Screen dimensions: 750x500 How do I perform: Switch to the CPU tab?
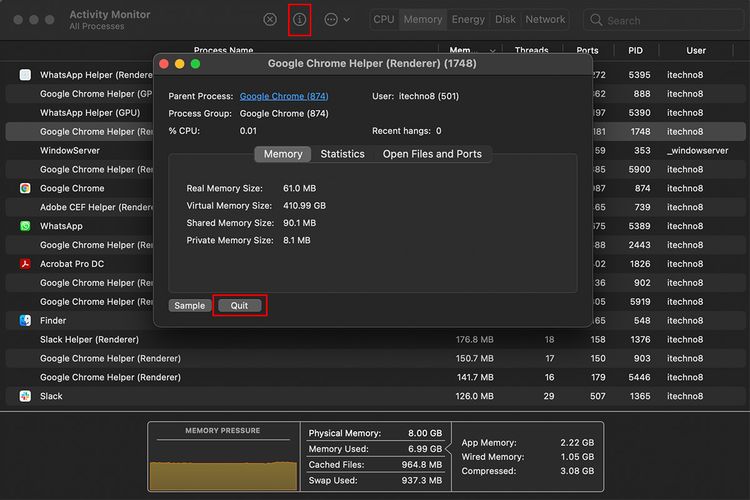point(384,20)
